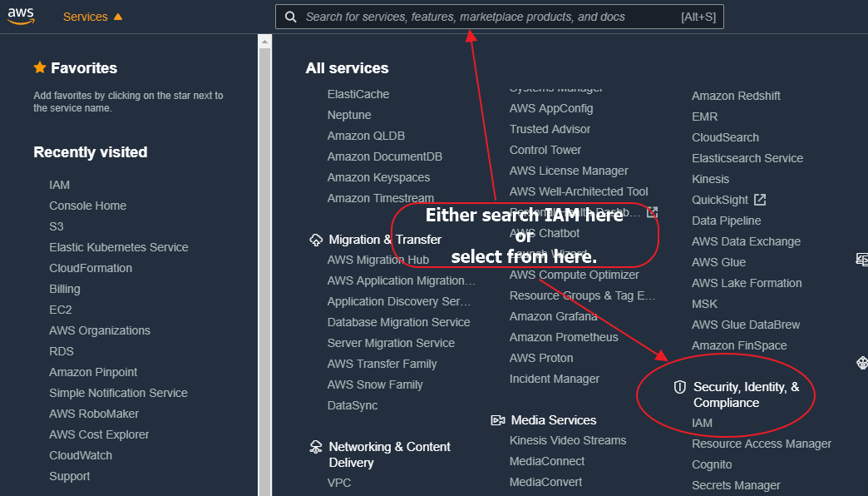Select AWS AppConfig service
The height and width of the screenshot is (496, 868).
551,109
